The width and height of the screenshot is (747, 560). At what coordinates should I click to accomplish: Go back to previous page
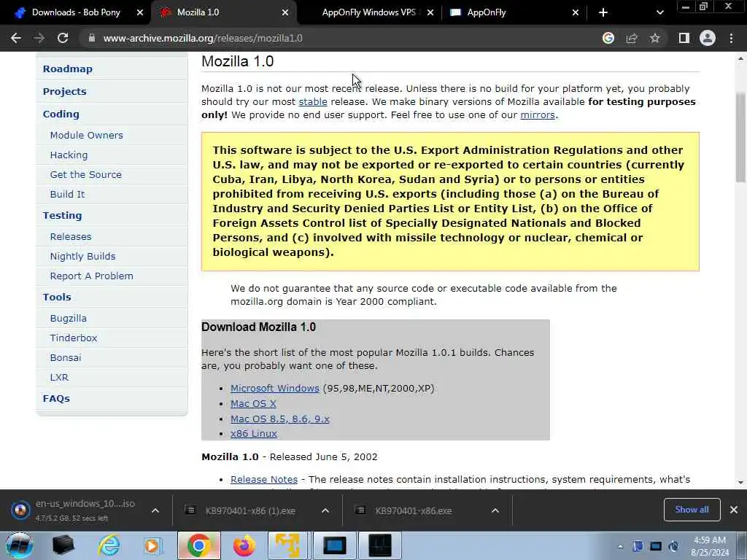coord(16,38)
